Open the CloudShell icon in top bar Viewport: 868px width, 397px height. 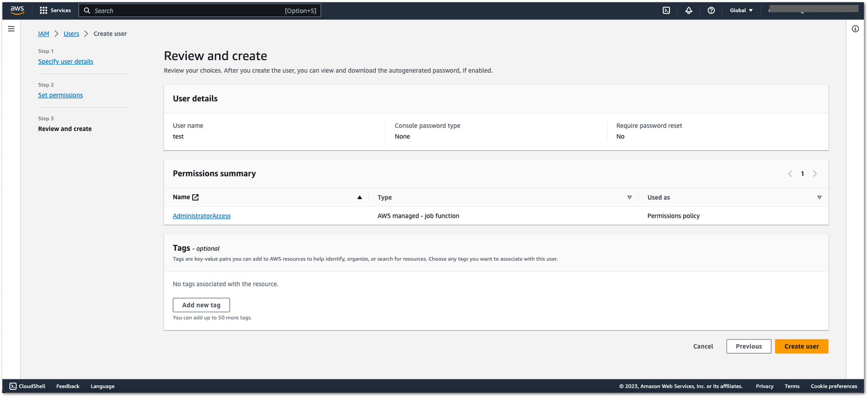[666, 10]
